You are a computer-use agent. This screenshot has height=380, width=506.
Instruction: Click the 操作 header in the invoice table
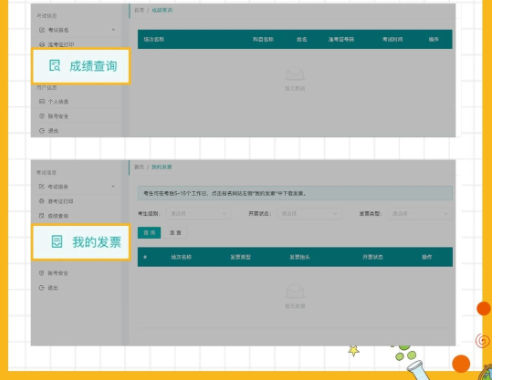click(x=427, y=257)
